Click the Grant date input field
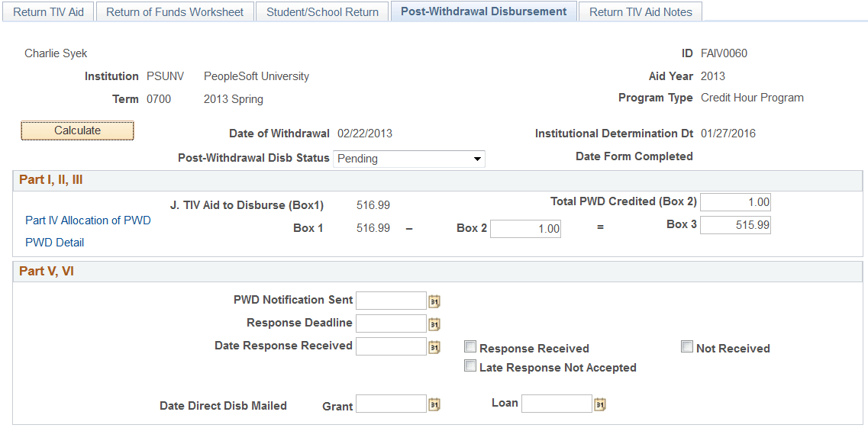Screen dimensions: 868x428 (392, 404)
